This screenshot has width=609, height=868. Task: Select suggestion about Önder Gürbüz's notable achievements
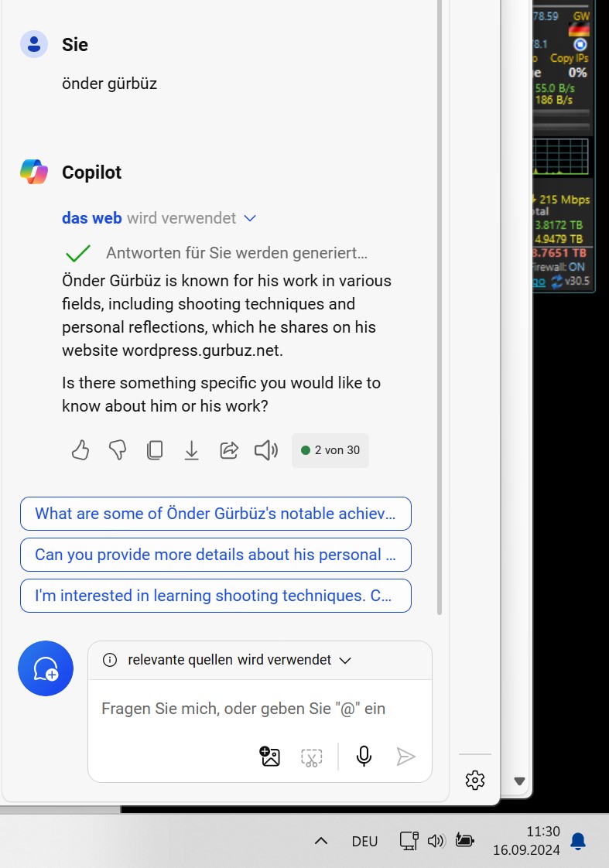click(x=216, y=514)
